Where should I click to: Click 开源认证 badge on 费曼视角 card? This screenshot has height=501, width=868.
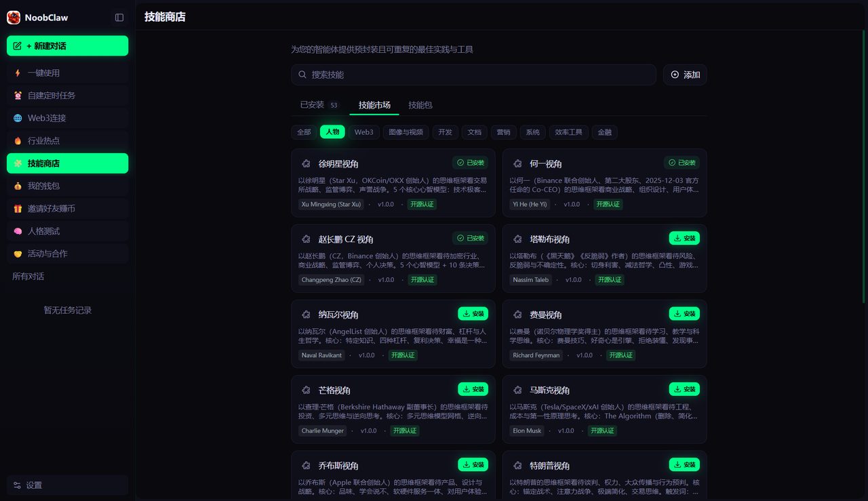[620, 355]
